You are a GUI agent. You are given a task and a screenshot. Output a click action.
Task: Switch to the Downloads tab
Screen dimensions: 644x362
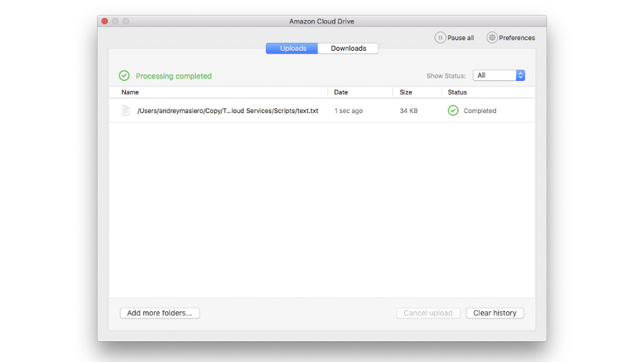tap(348, 48)
